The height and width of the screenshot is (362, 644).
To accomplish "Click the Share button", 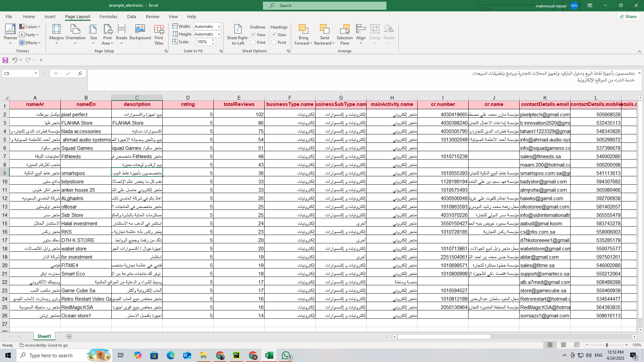I will 628,16.
